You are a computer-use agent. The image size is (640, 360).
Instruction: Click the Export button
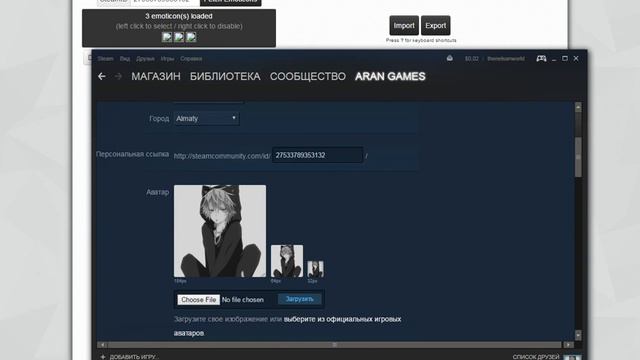coord(436,26)
